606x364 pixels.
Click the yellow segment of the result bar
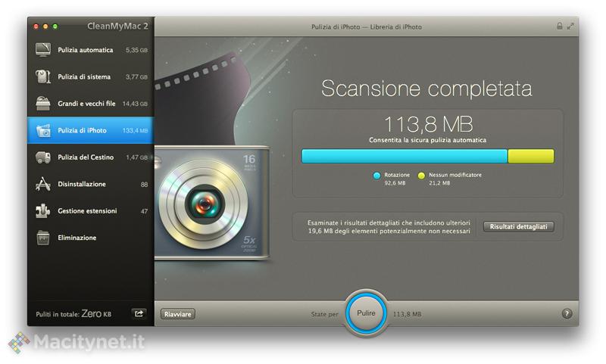(531, 157)
